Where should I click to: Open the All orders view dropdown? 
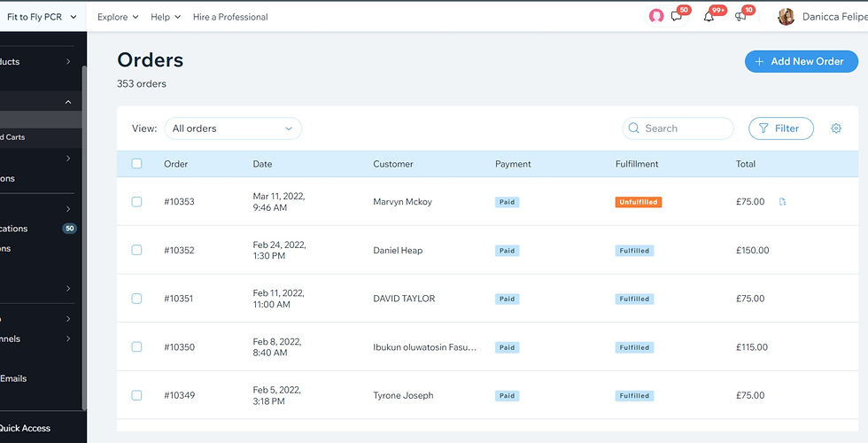click(233, 128)
